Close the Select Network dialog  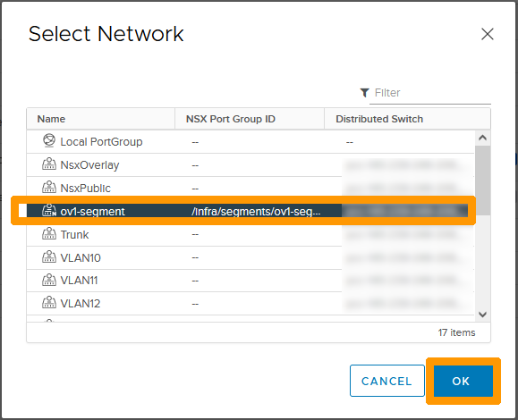pos(488,34)
